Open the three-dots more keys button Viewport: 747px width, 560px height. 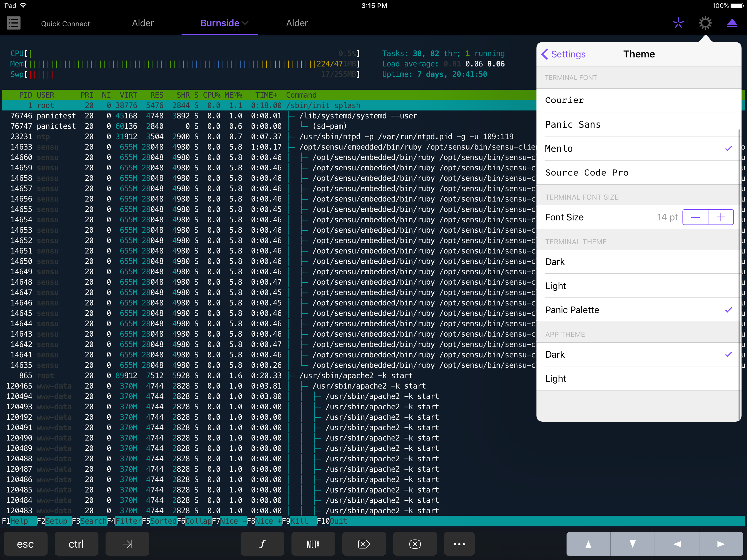(x=459, y=544)
